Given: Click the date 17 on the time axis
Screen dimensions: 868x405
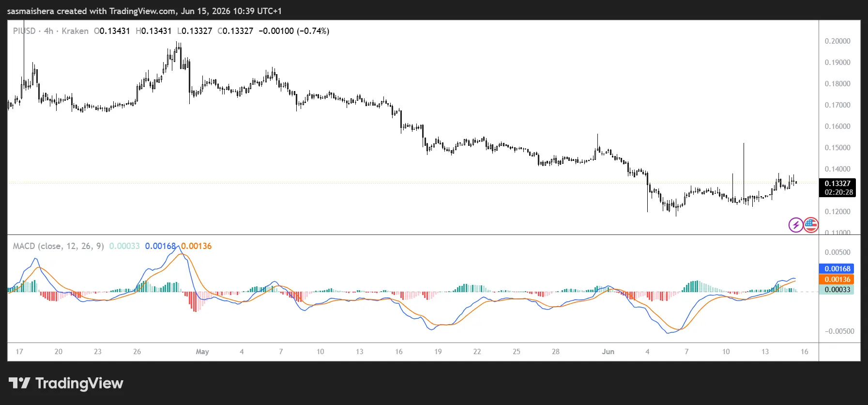Looking at the screenshot, I should point(19,352).
